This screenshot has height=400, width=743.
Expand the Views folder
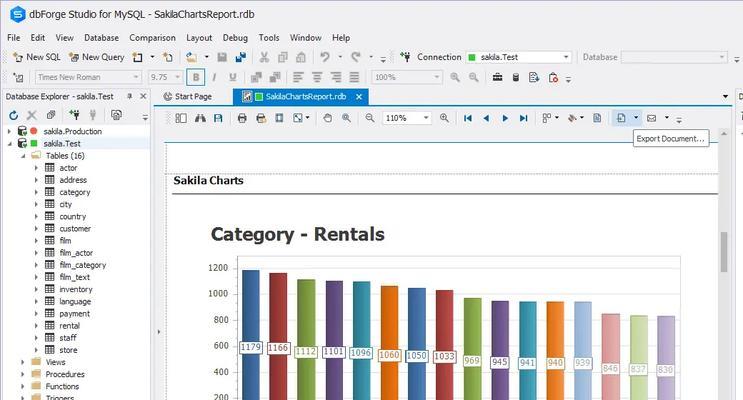click(23, 362)
